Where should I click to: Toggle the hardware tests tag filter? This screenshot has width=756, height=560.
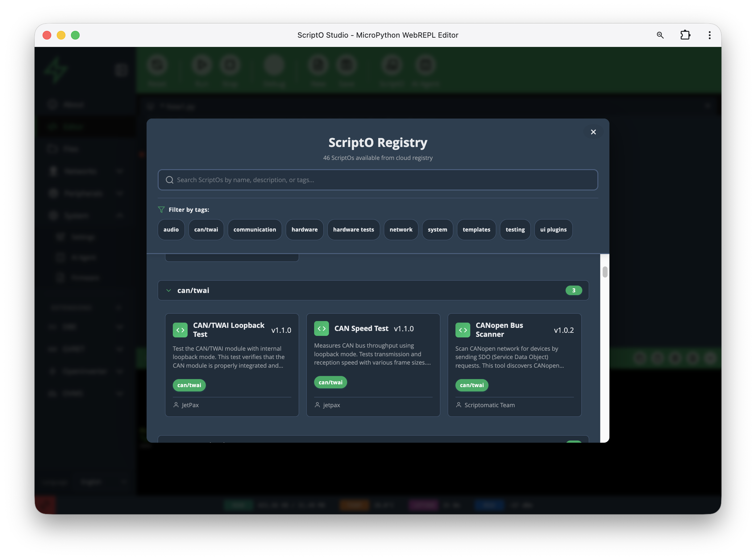pyautogui.click(x=353, y=229)
